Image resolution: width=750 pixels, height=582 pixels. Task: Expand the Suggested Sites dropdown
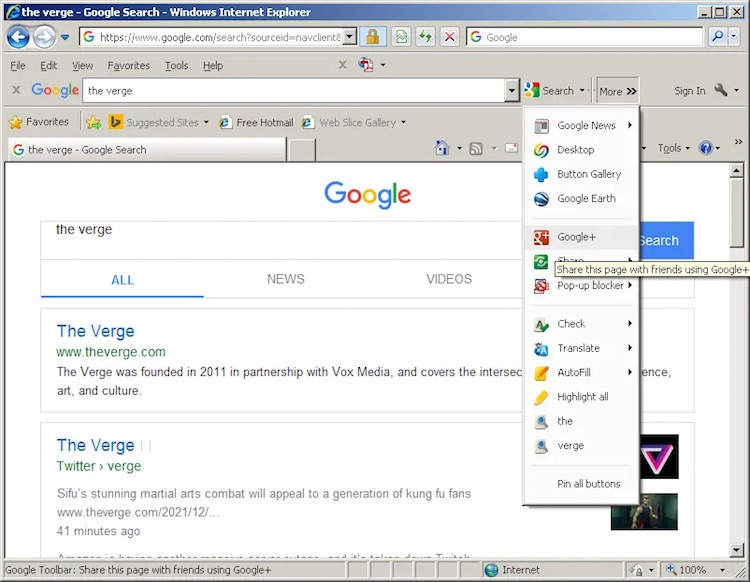click(206, 123)
